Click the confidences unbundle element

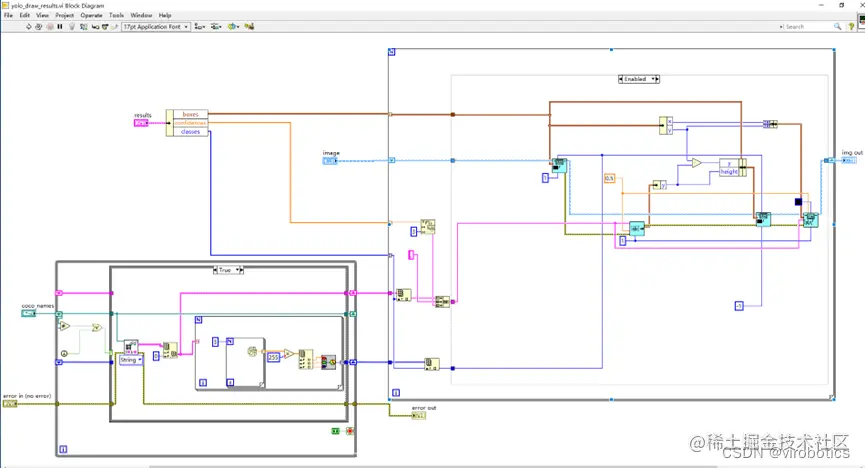coord(190,123)
